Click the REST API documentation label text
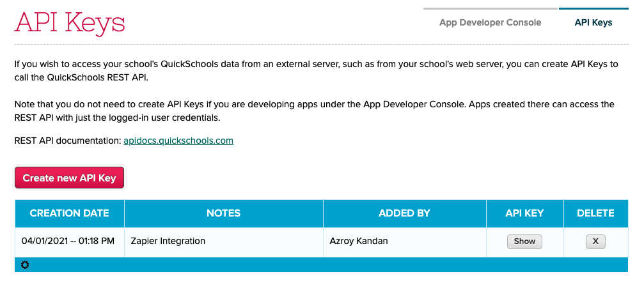Viewport: 644px width, 290px height. [68, 141]
